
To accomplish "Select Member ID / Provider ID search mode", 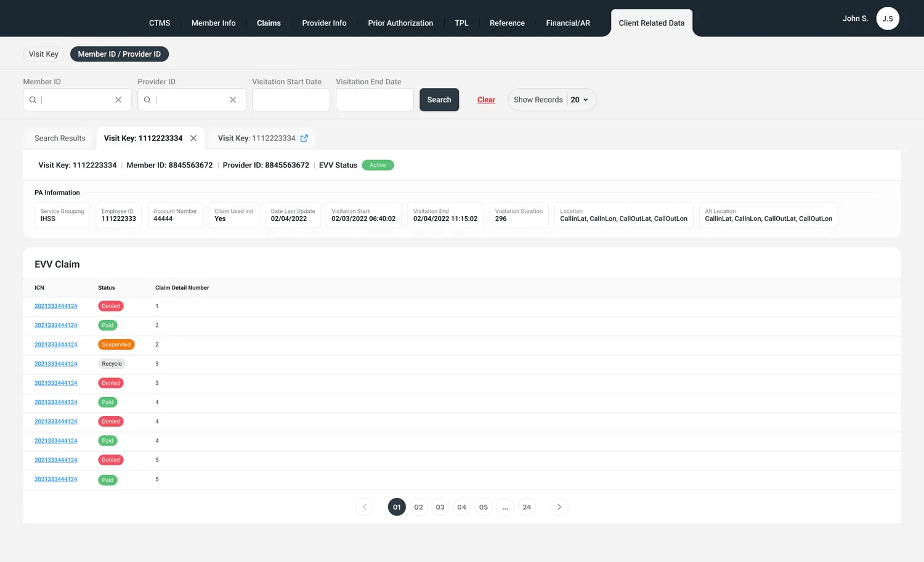I will [120, 54].
